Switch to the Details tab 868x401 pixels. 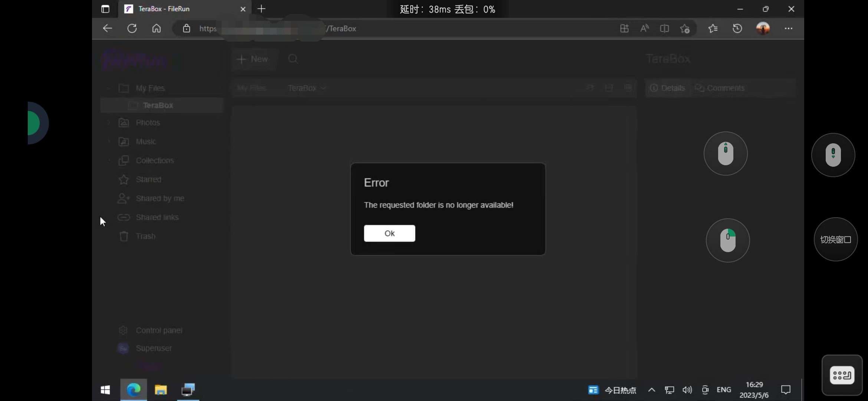[x=668, y=88]
